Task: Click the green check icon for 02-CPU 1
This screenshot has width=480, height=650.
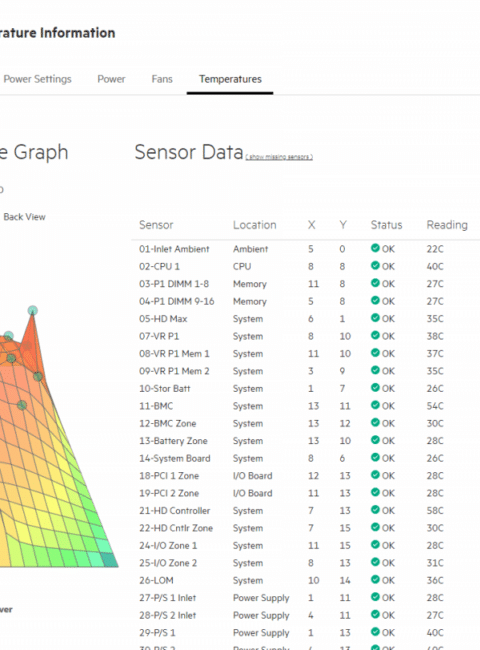Action: coord(375,266)
